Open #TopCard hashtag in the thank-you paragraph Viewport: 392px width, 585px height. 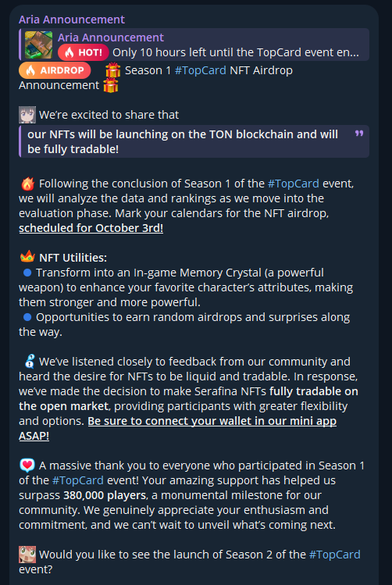(x=77, y=480)
